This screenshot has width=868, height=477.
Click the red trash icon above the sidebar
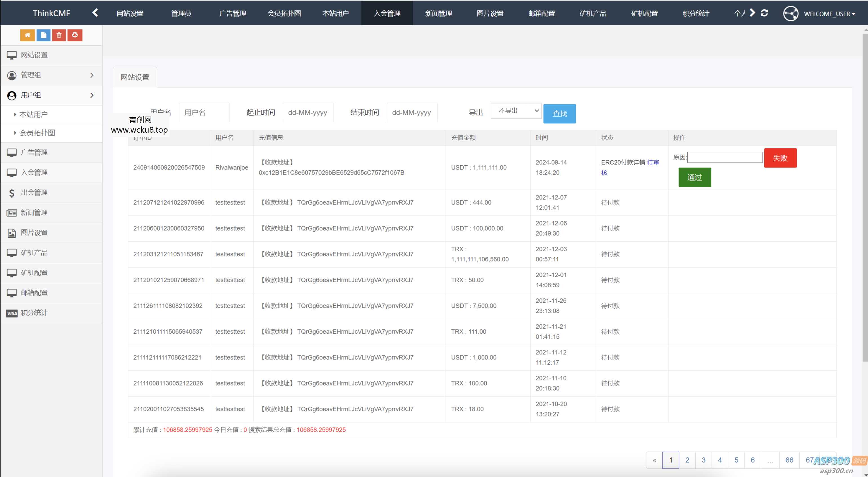tap(59, 35)
